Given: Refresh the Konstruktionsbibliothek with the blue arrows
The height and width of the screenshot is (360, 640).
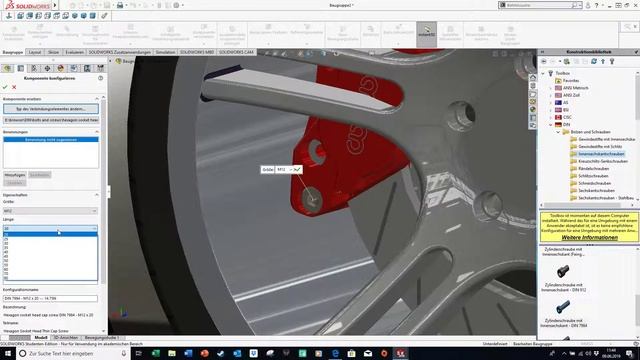Looking at the screenshot, I should tap(594, 61).
